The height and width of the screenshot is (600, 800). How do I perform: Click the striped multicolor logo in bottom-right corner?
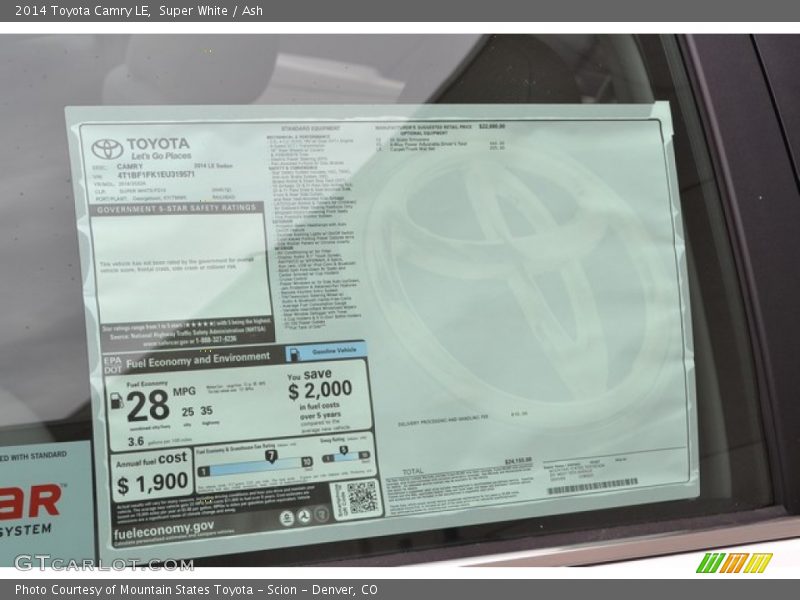coord(734,563)
